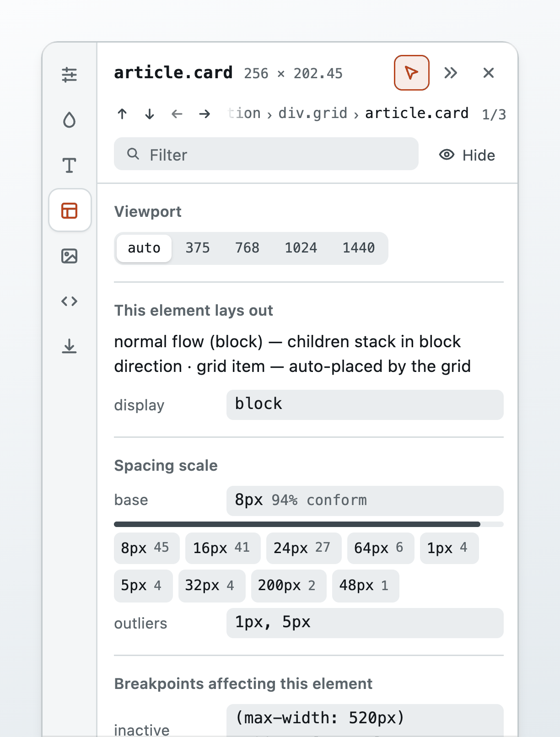Click the Hide visibility button
The height and width of the screenshot is (737, 560).
coord(467,155)
